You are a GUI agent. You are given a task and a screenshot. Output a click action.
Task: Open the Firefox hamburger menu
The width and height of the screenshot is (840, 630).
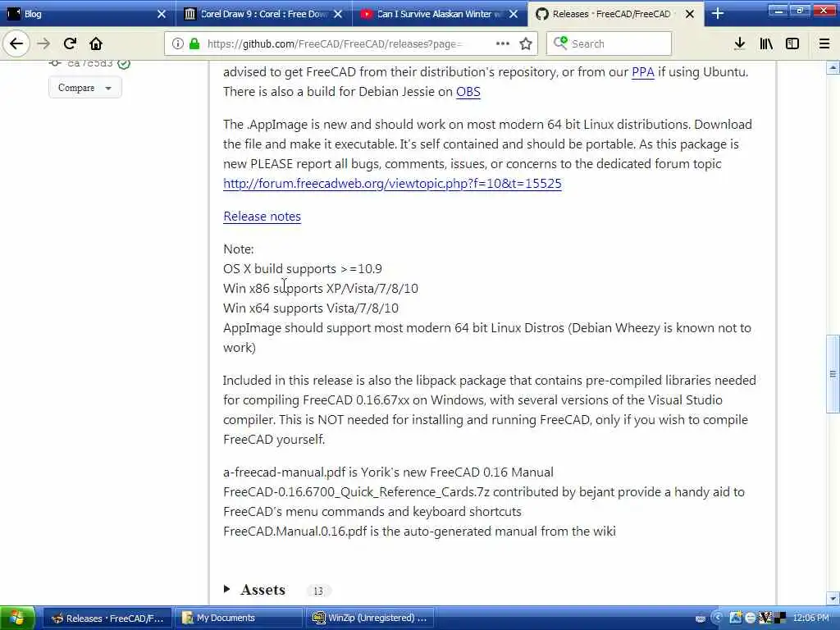click(824, 43)
